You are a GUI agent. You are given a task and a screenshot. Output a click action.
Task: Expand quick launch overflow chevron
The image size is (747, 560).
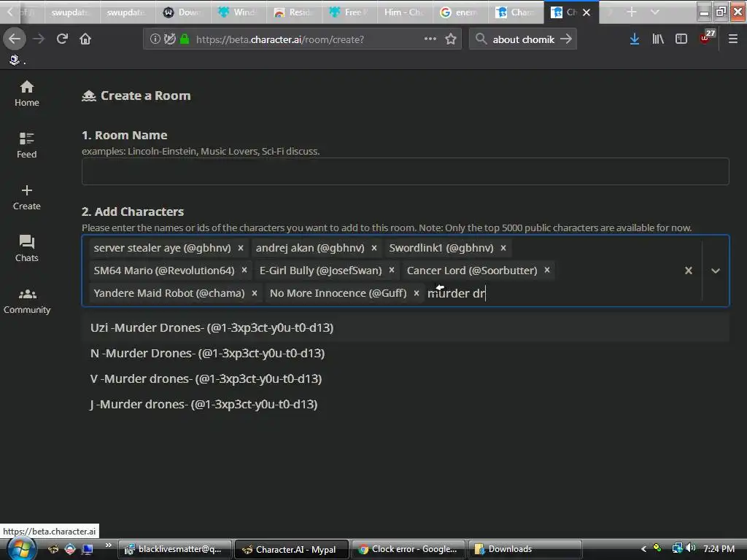[109, 545]
